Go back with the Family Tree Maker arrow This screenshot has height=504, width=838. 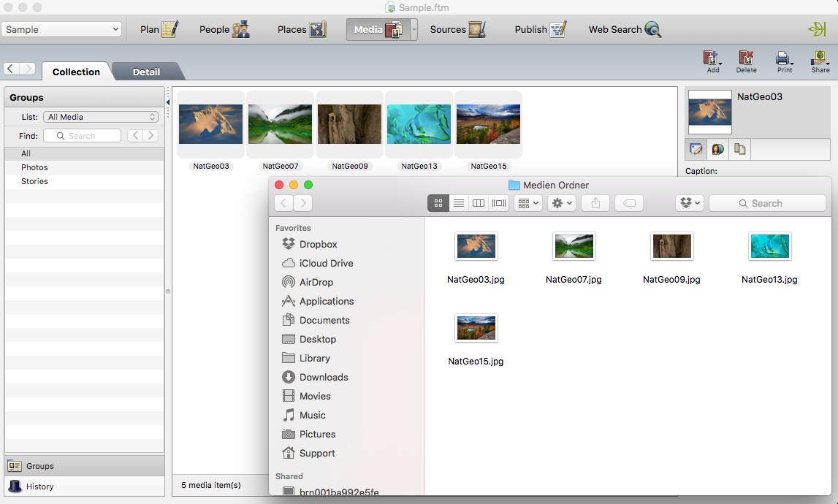(11, 69)
